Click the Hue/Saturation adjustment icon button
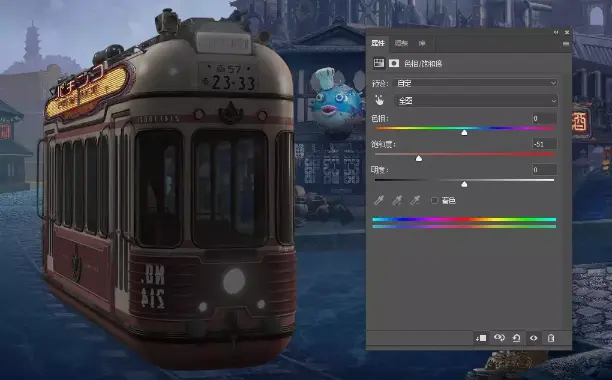Viewport: 612px width, 380px height. click(x=379, y=63)
